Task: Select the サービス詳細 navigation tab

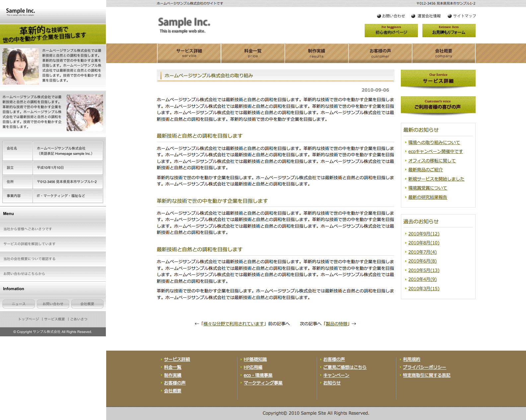Action: [x=189, y=53]
